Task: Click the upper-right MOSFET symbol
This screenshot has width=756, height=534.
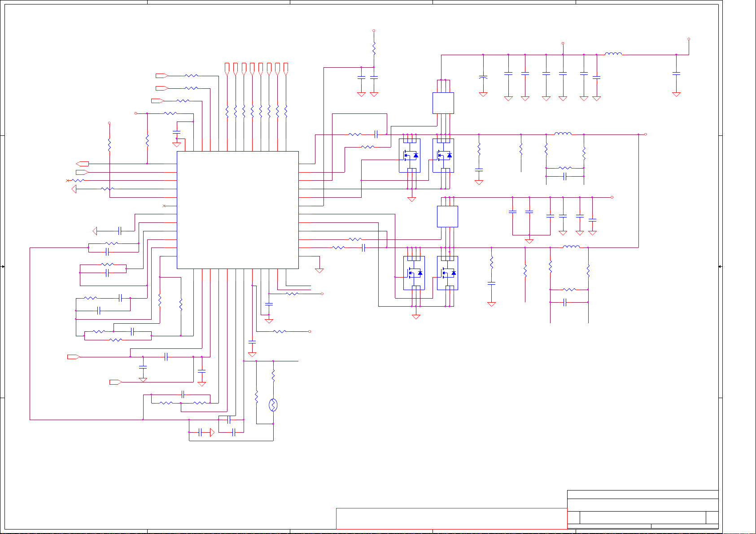Action: 443,156
